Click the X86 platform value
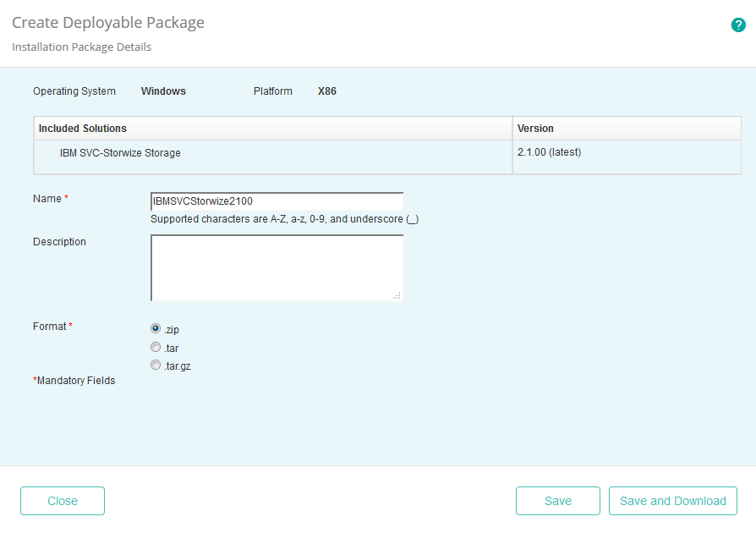Image resolution: width=756 pixels, height=533 pixels. click(327, 91)
